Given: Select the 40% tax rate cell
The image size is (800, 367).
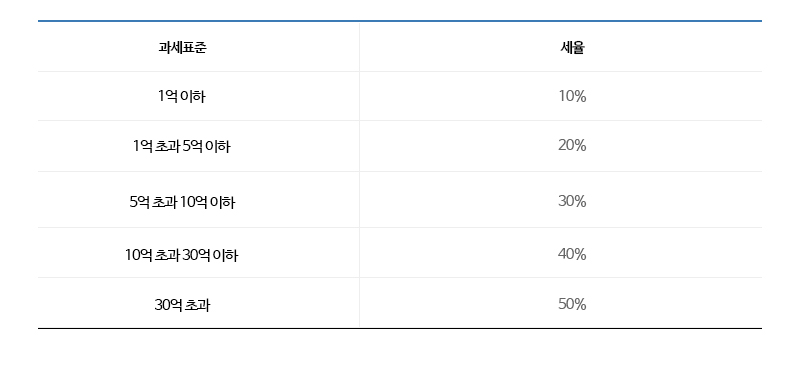Looking at the screenshot, I should tap(572, 254).
